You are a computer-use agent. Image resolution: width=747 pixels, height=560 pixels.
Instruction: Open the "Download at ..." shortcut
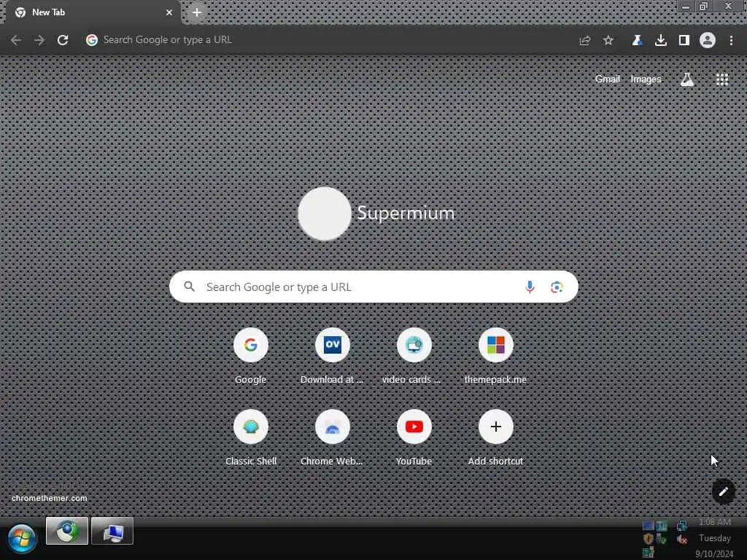pos(332,356)
